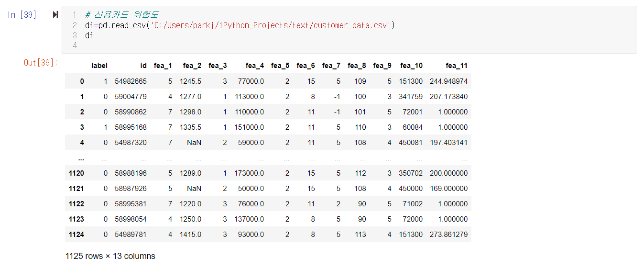The width and height of the screenshot is (644, 269).
Task: Click the 'fea_5' column header
Action: (x=280, y=66)
